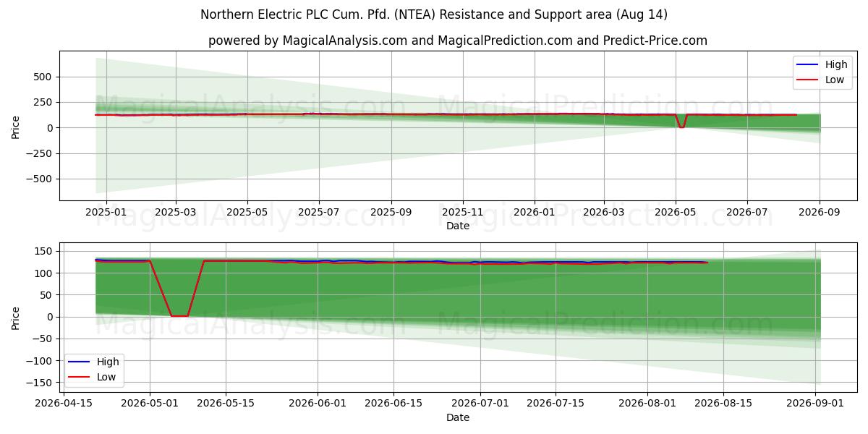
Task: Click the 500 price tick label
Action: click(x=45, y=77)
